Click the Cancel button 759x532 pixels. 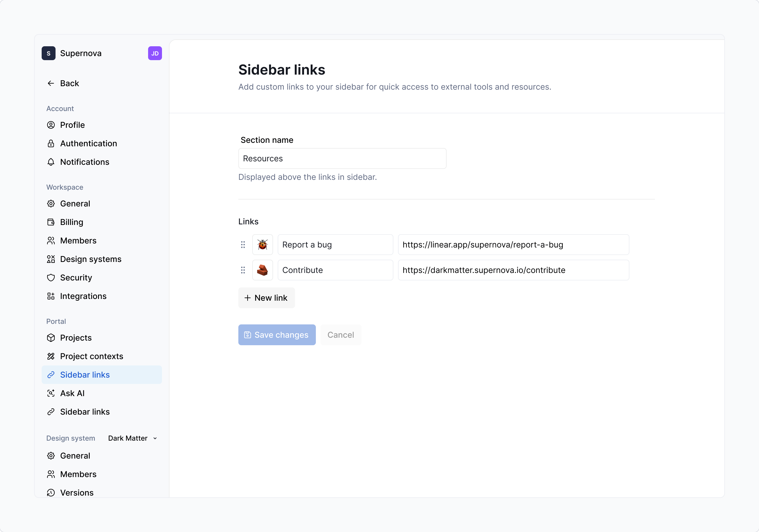pos(340,335)
